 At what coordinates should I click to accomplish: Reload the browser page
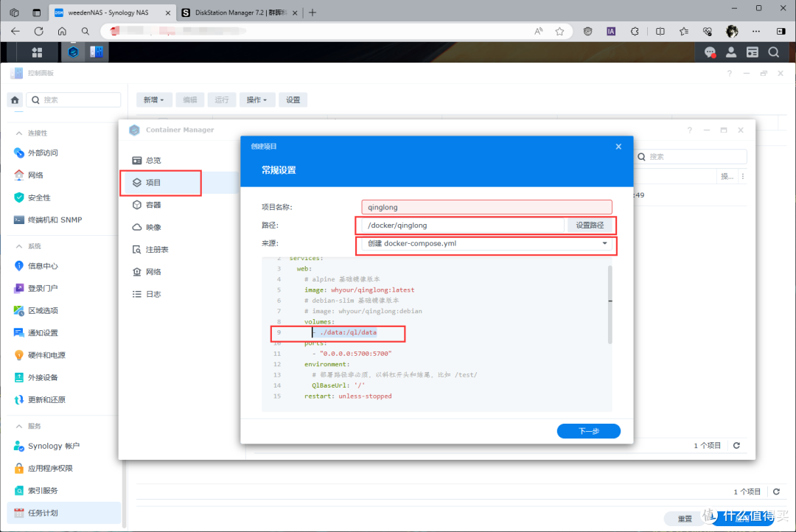[x=38, y=32]
